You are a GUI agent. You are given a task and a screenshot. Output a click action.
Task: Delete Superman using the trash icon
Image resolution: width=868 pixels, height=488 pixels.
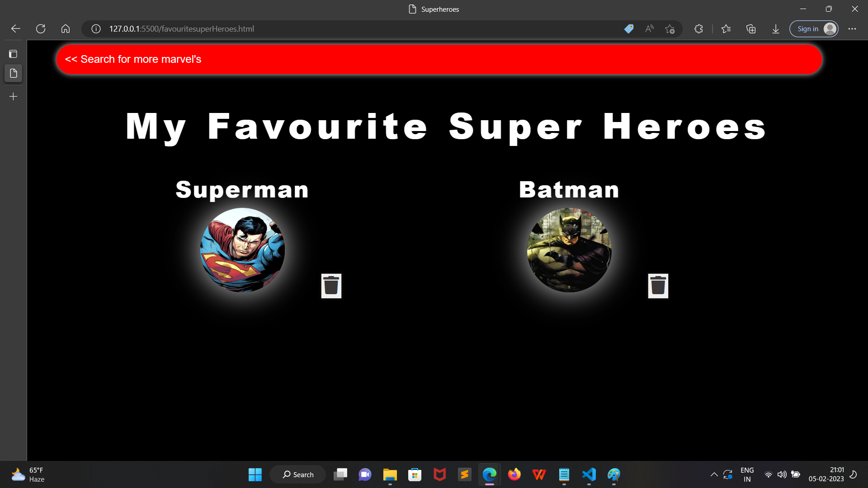click(331, 286)
